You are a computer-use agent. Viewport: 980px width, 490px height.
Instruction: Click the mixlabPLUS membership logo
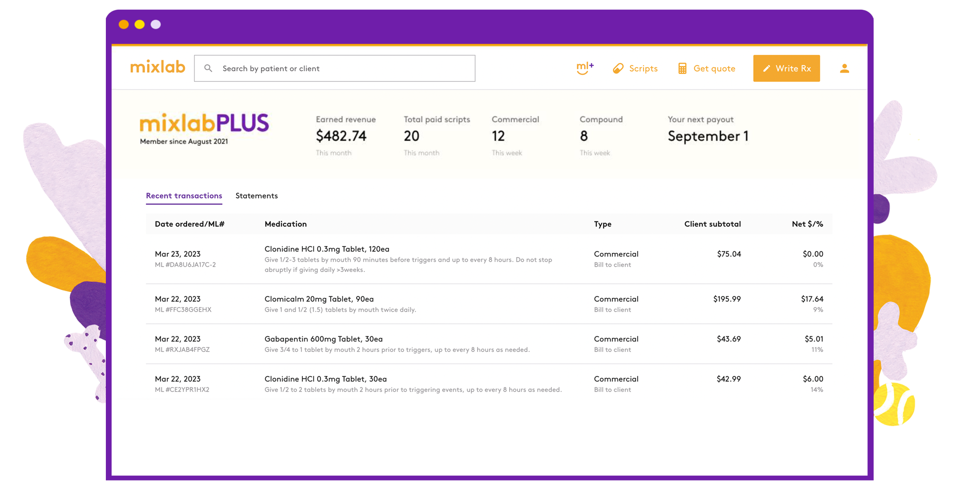click(204, 123)
